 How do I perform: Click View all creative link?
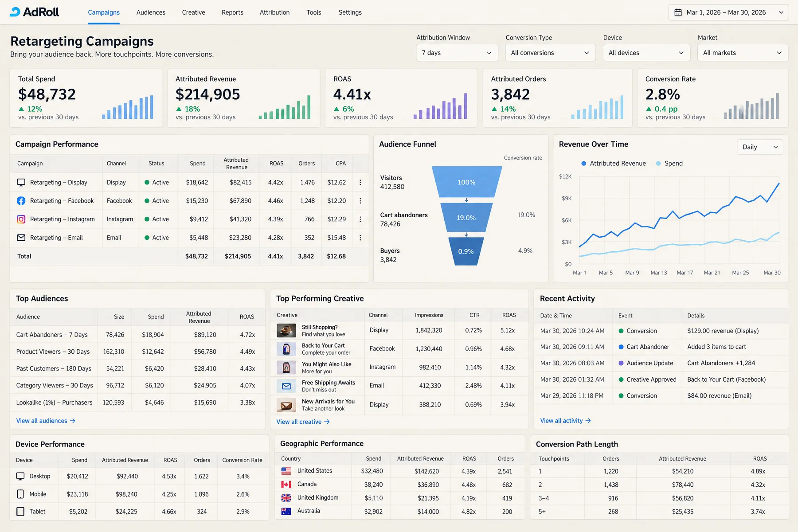pos(303,422)
